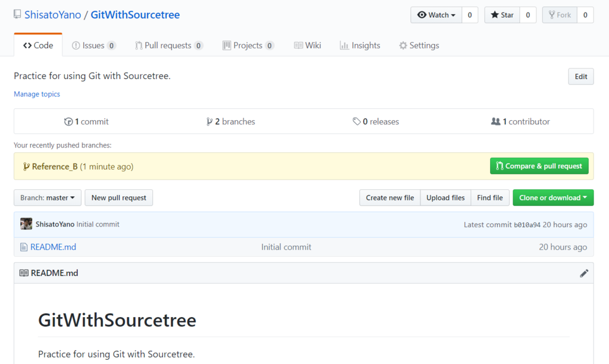View the 1 contributor page

click(520, 121)
